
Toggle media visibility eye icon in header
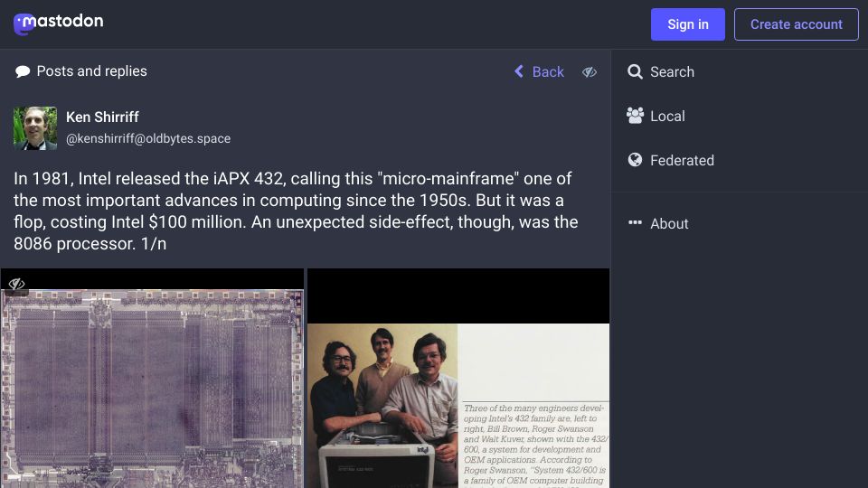(x=590, y=72)
